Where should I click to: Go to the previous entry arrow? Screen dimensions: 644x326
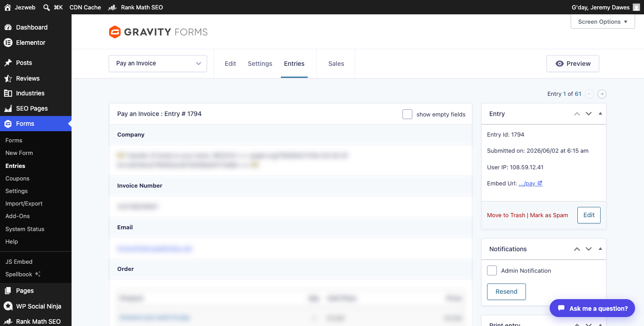(589, 94)
